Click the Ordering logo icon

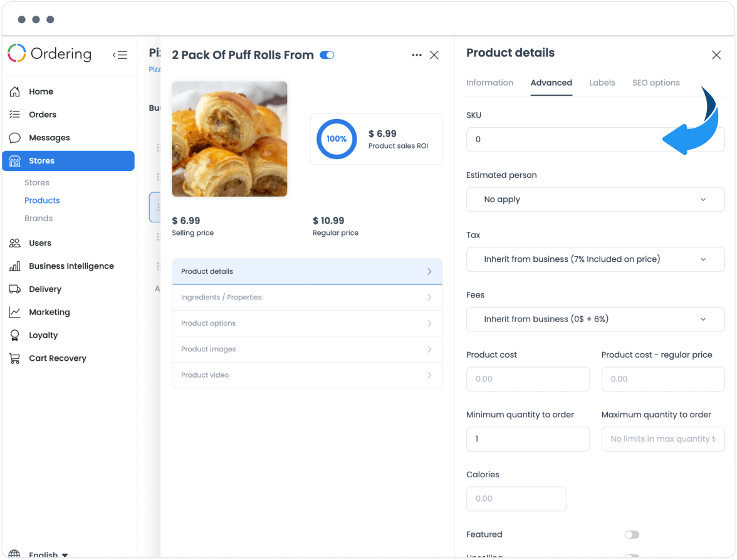click(17, 53)
